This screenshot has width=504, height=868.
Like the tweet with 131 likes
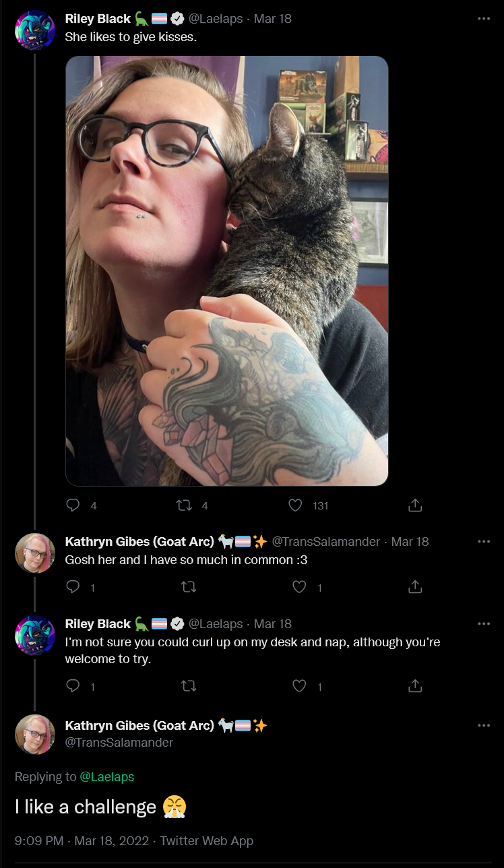coord(294,505)
